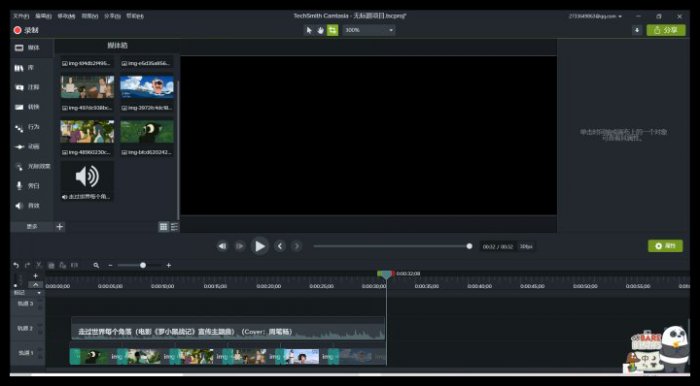Click the timeline zoom slider handle
Viewport: 700px width, 386px height.
tap(143, 265)
